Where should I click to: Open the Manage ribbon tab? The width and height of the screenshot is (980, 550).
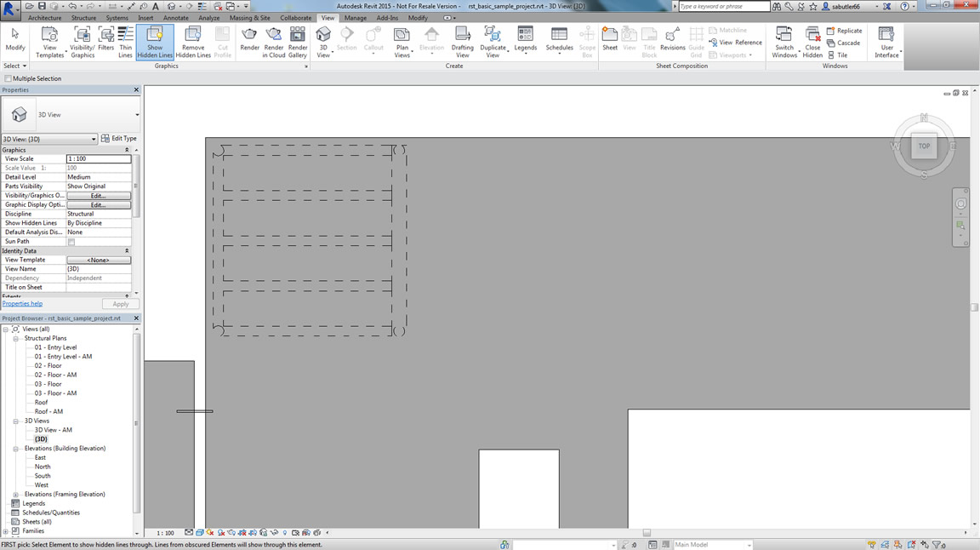coord(355,18)
